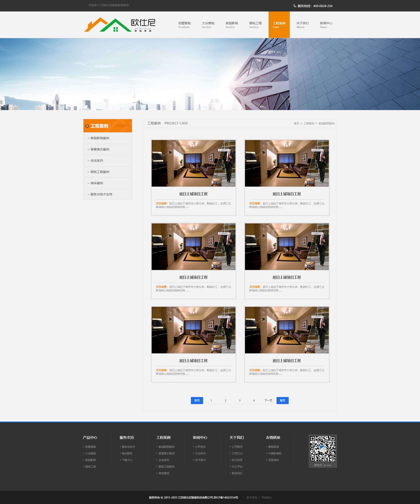Viewport: 420px width, 504px height.
Task: Open the 关于我们 About menu item
Action: click(x=302, y=25)
